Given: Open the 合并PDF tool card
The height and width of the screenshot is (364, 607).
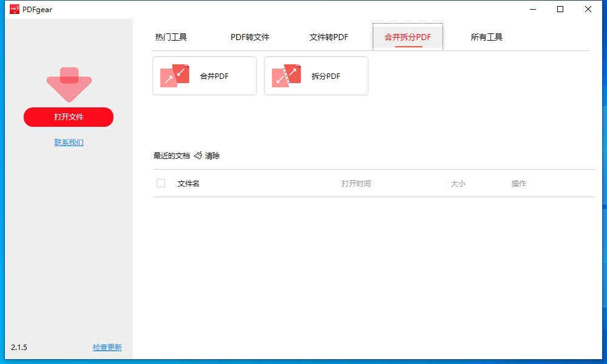Looking at the screenshot, I should (205, 76).
